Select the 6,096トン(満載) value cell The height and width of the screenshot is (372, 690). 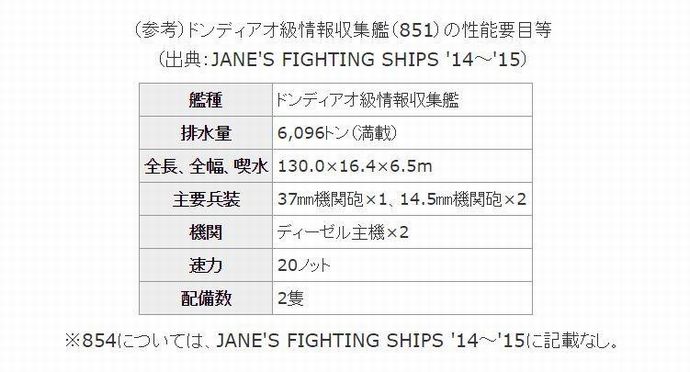402,133
